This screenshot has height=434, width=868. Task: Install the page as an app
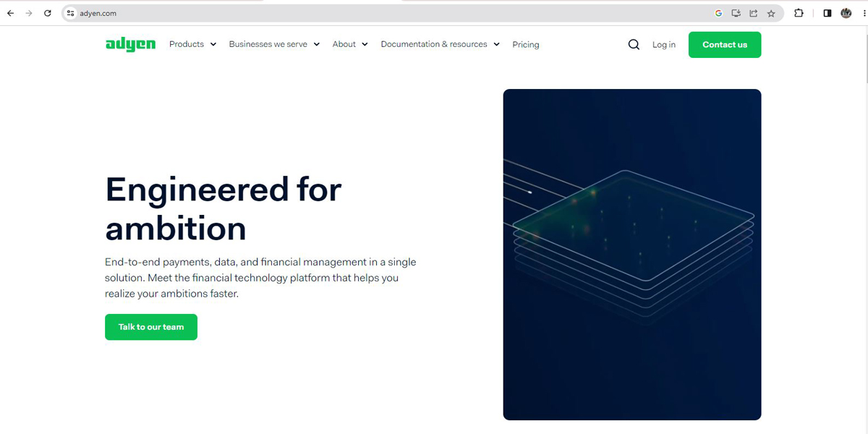pyautogui.click(x=736, y=13)
